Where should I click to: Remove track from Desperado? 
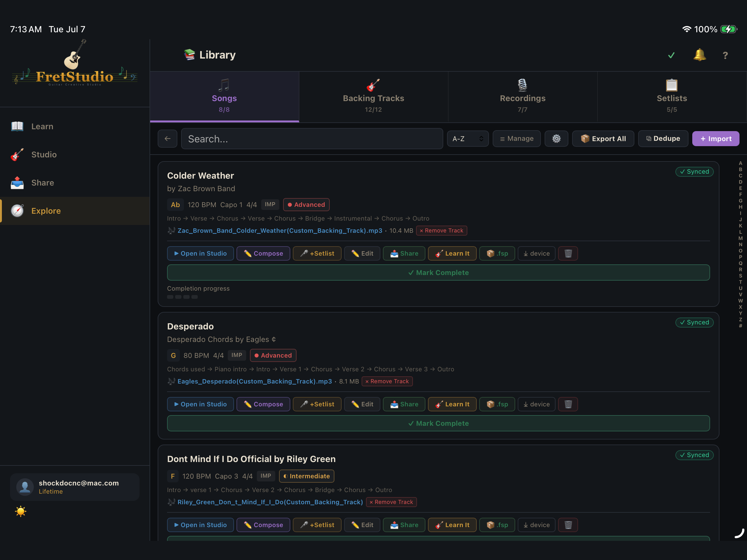tap(387, 381)
